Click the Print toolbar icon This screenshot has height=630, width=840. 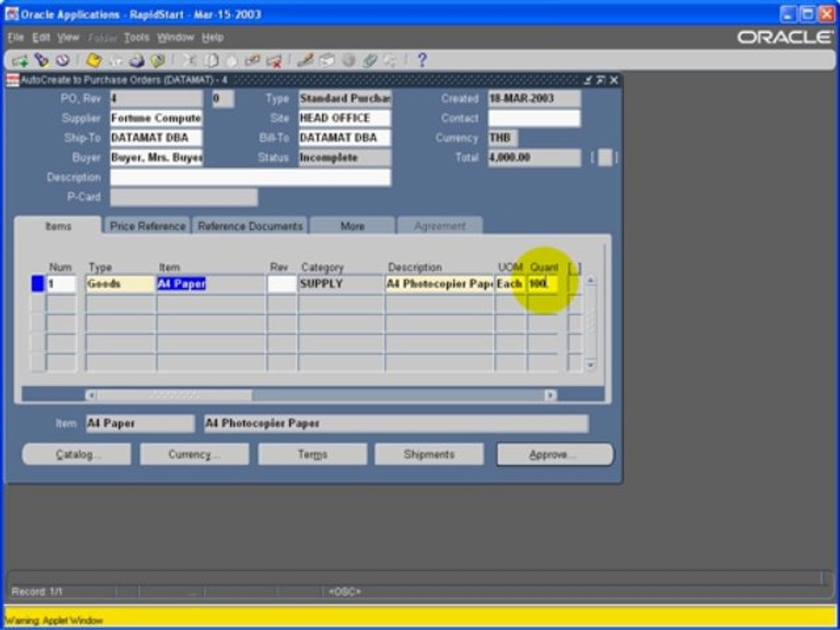click(x=136, y=60)
